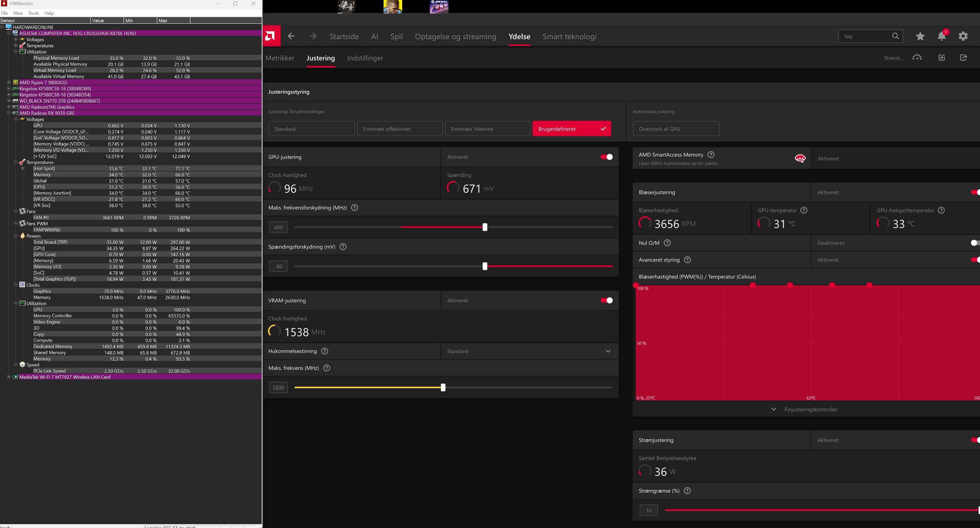The height and width of the screenshot is (528, 980).
Task: Open help for Maks. frekvens (MHz)
Action: pyautogui.click(x=326, y=368)
